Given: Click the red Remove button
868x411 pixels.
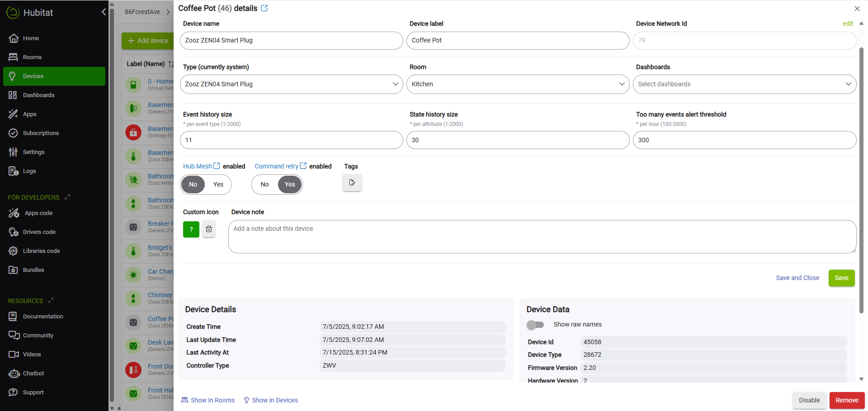Looking at the screenshot, I should click(x=847, y=400).
